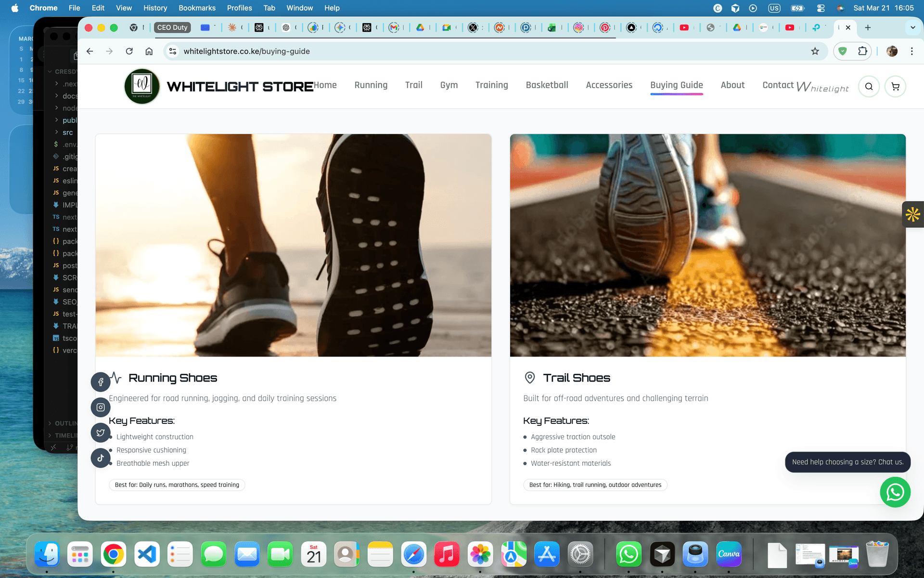Open the shopping cart icon
This screenshot has height=578, width=924.
895,87
